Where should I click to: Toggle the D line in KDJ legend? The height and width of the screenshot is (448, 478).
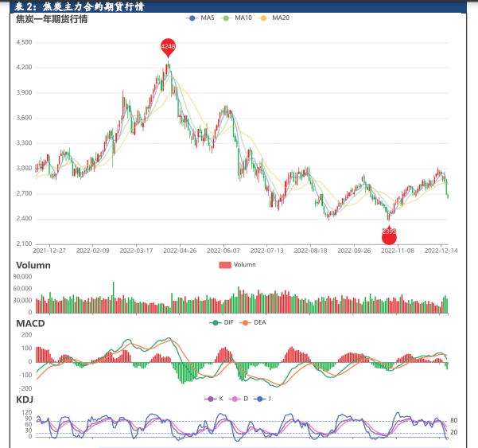[x=236, y=398]
